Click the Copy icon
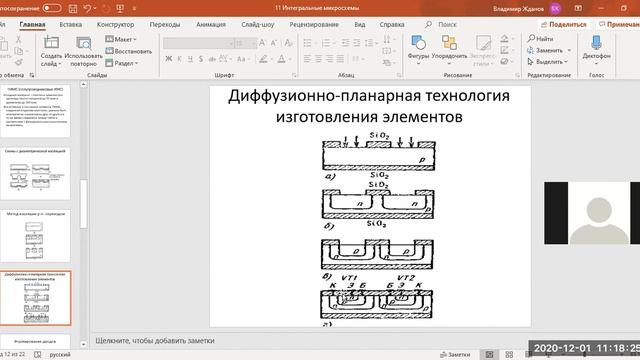Screen dimensions: 640x360 [x=18, y=51]
